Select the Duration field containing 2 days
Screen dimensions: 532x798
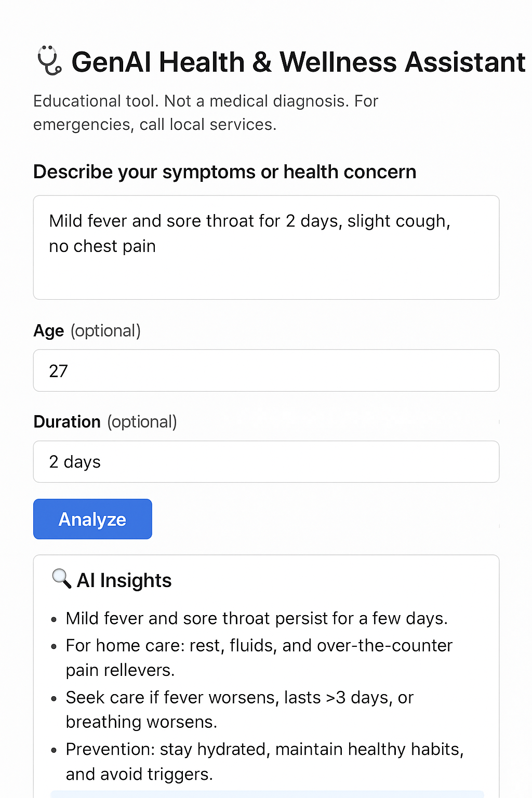(266, 462)
